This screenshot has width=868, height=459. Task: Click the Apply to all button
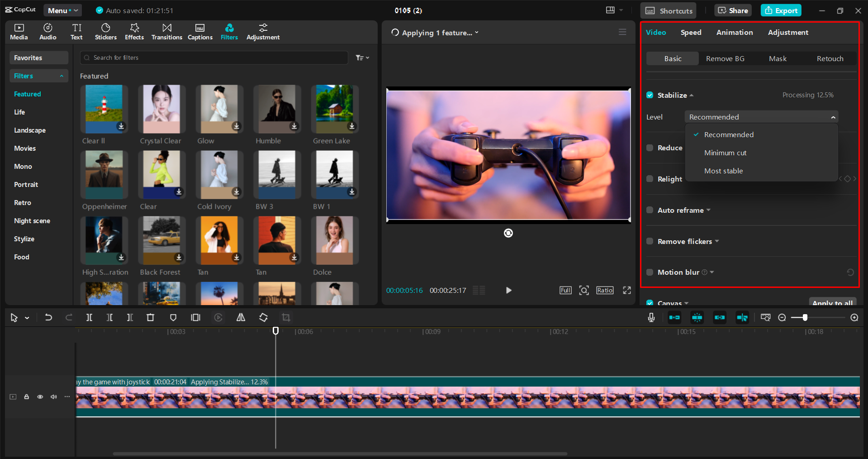pyautogui.click(x=833, y=302)
